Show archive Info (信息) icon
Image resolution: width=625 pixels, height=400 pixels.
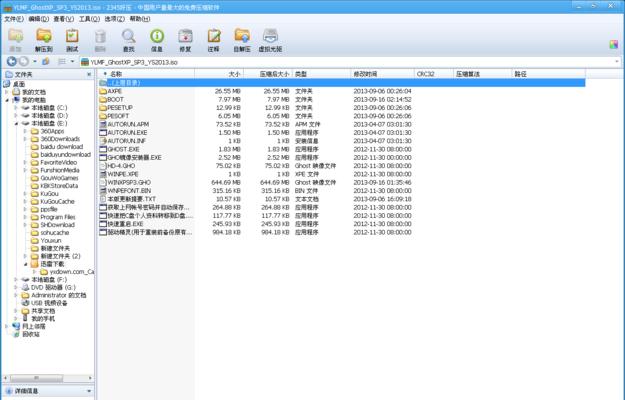point(157,40)
